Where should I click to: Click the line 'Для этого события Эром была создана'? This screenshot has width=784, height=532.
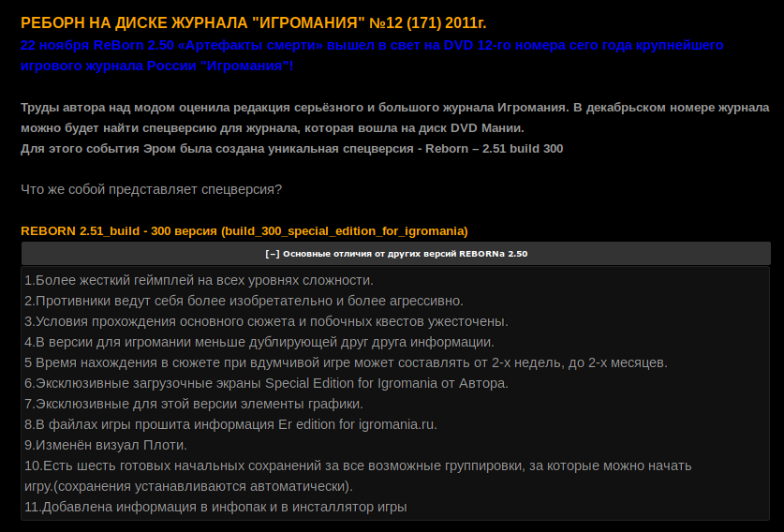(x=291, y=149)
